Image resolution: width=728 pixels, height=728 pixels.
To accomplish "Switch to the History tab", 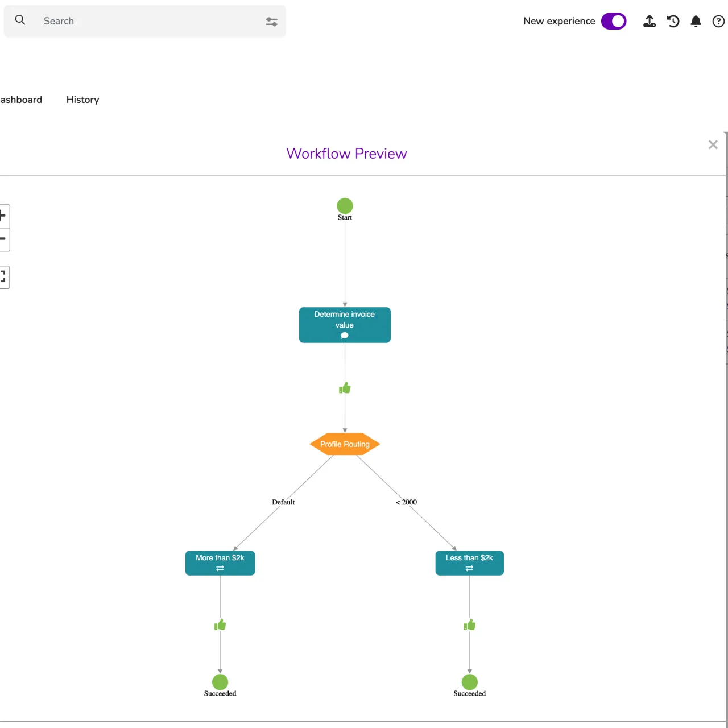I will (82, 100).
